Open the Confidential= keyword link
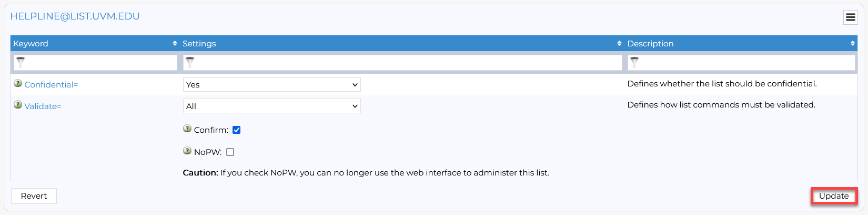The width and height of the screenshot is (868, 215). coord(51,85)
